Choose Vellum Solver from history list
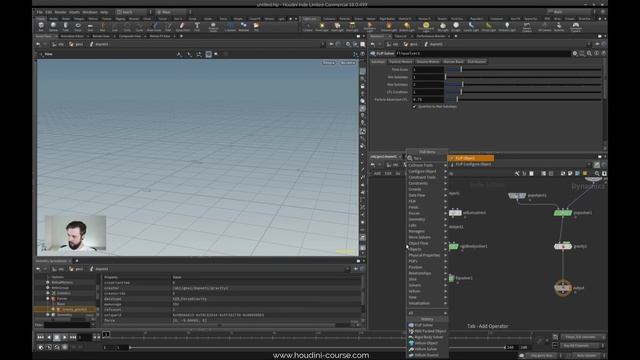This screenshot has width=640, height=360. coord(426,349)
